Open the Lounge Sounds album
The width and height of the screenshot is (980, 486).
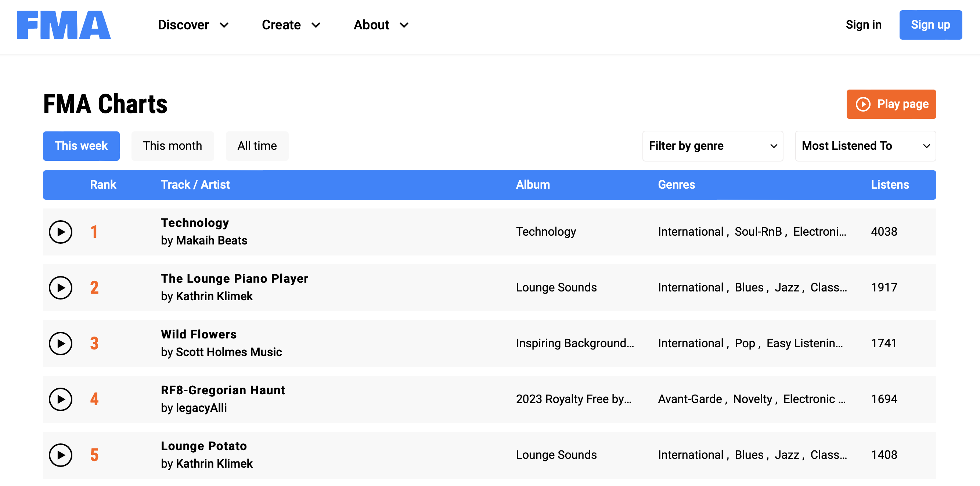tap(556, 287)
